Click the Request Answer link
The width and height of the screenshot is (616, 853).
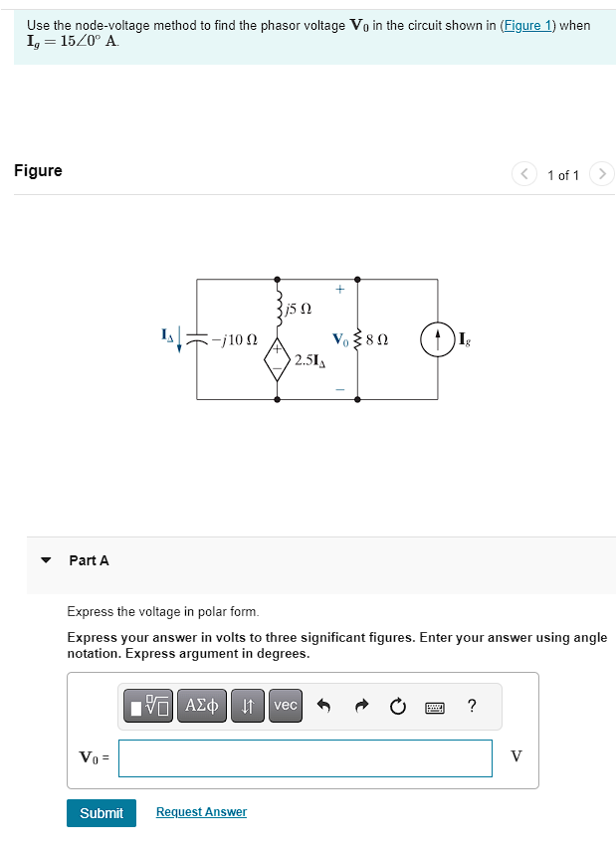200,812
